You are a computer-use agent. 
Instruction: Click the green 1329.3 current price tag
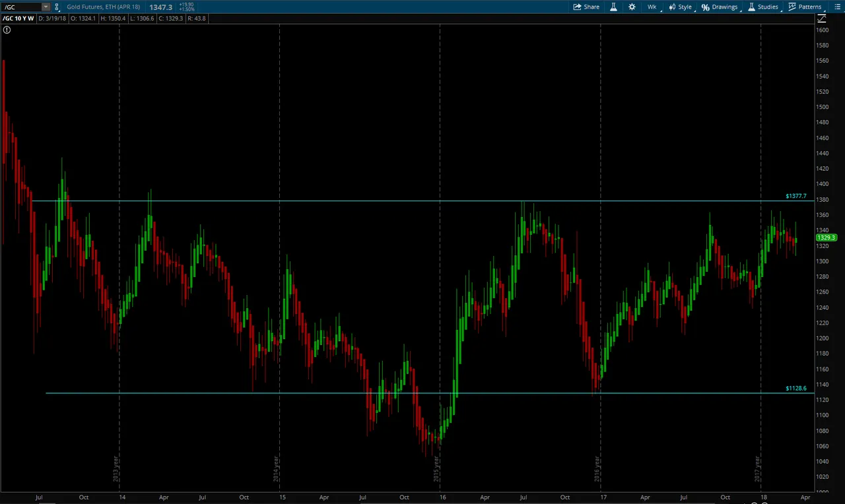pos(827,237)
